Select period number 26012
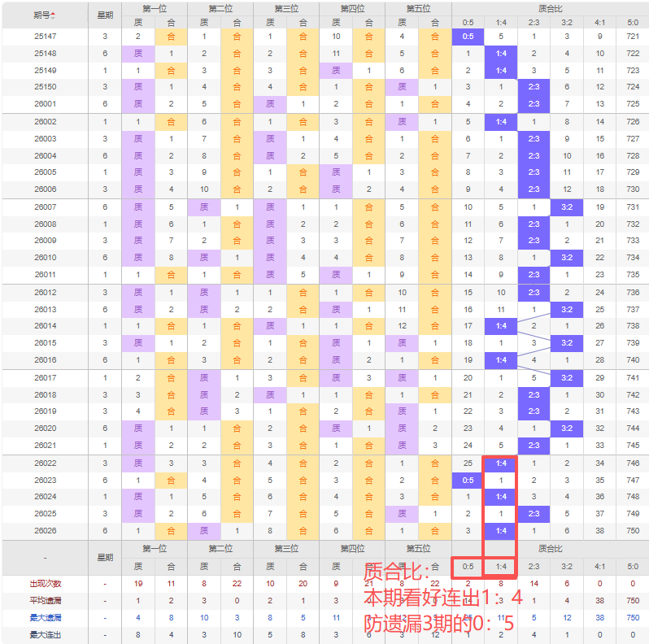 45,293
